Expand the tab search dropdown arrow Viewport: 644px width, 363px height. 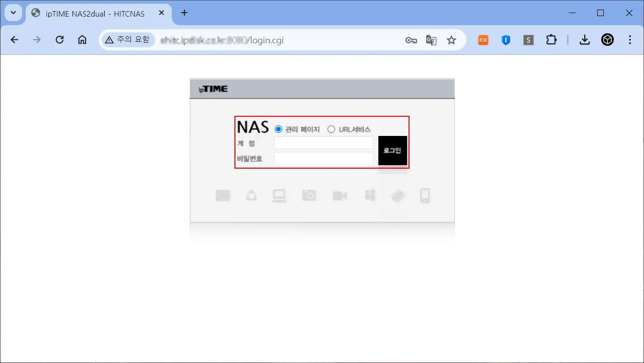click(x=13, y=13)
